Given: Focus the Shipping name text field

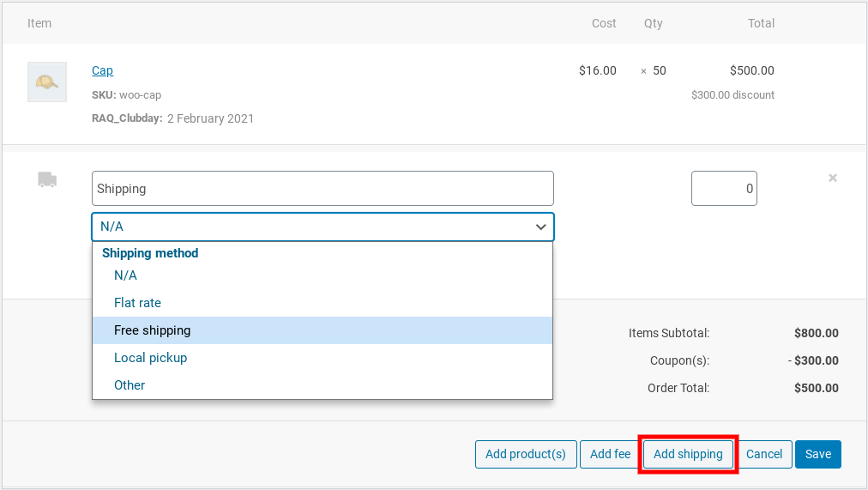Looking at the screenshot, I should (322, 188).
